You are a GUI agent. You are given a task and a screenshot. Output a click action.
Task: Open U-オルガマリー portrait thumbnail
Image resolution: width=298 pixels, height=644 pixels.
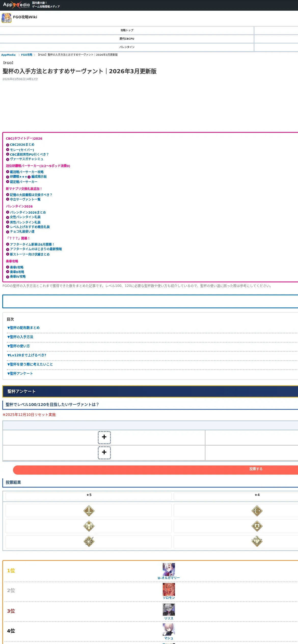(x=169, y=569)
